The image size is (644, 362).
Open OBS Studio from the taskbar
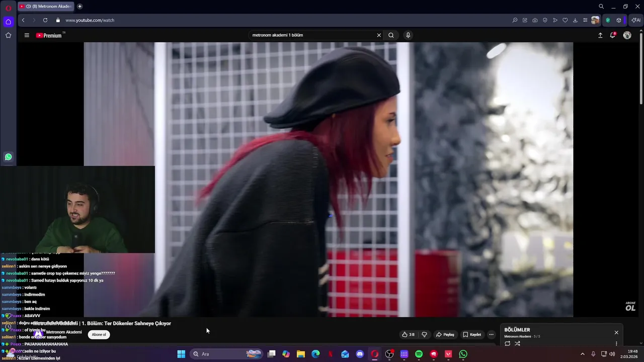pyautogui.click(x=389, y=354)
